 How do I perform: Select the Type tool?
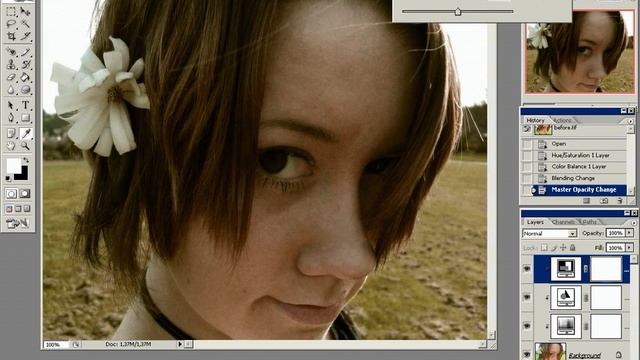pos(25,105)
